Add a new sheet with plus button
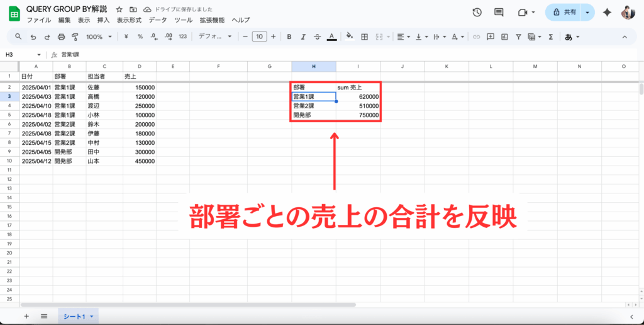 tap(26, 316)
